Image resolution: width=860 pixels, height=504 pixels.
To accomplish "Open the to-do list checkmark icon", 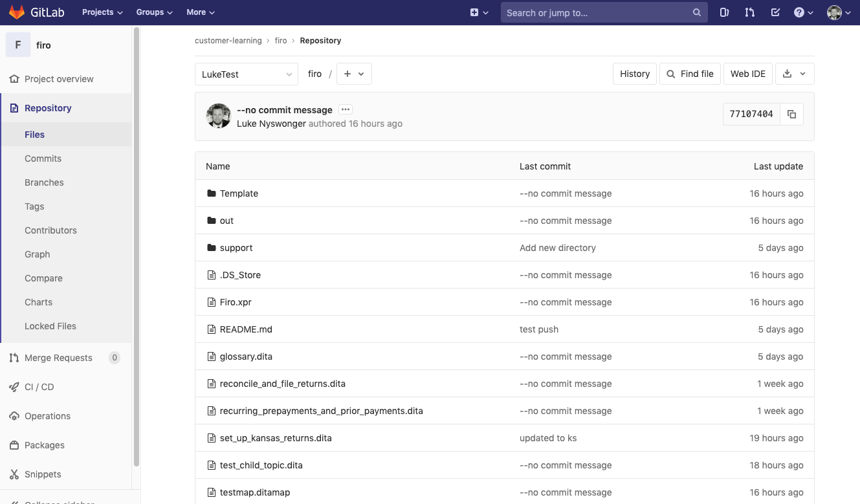I will 775,12.
